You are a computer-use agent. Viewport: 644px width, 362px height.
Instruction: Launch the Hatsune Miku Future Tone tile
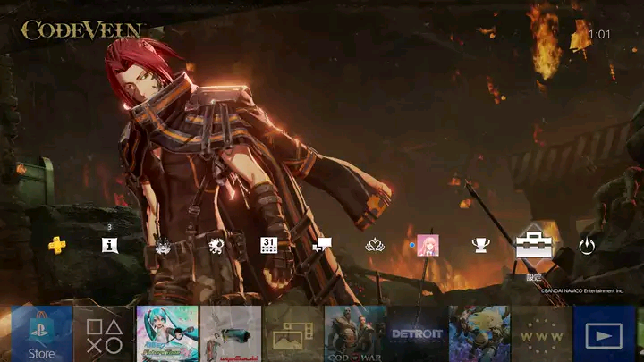pyautogui.click(x=167, y=333)
